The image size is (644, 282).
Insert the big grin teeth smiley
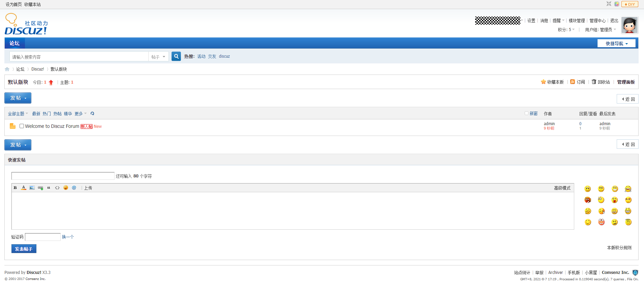coord(628,211)
